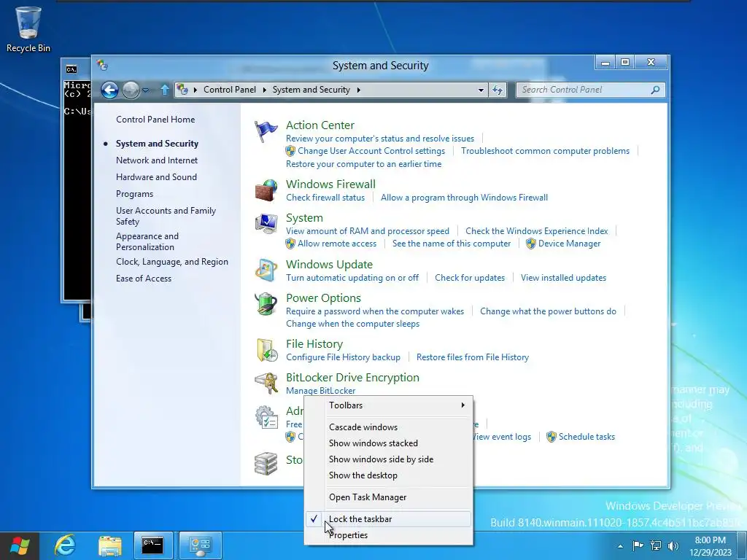Viewport: 747px width, 560px height.
Task: Click the Control Panel breadcrumb
Action: 230,90
